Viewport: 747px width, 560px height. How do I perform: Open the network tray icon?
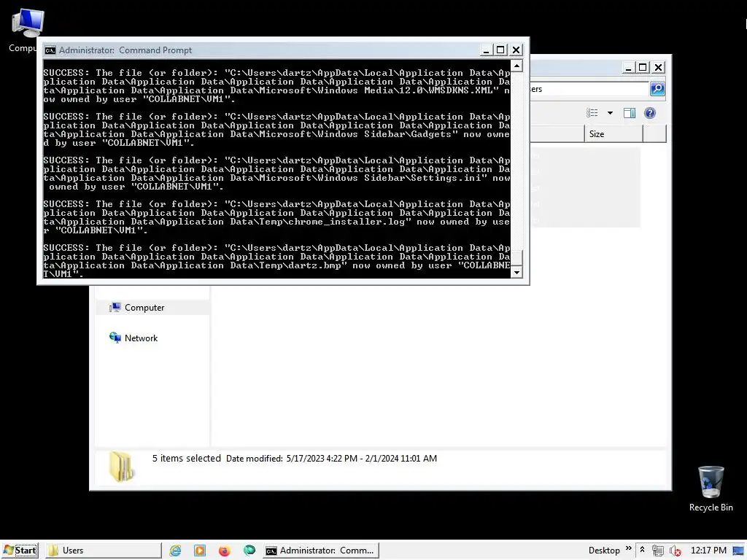[x=658, y=551]
